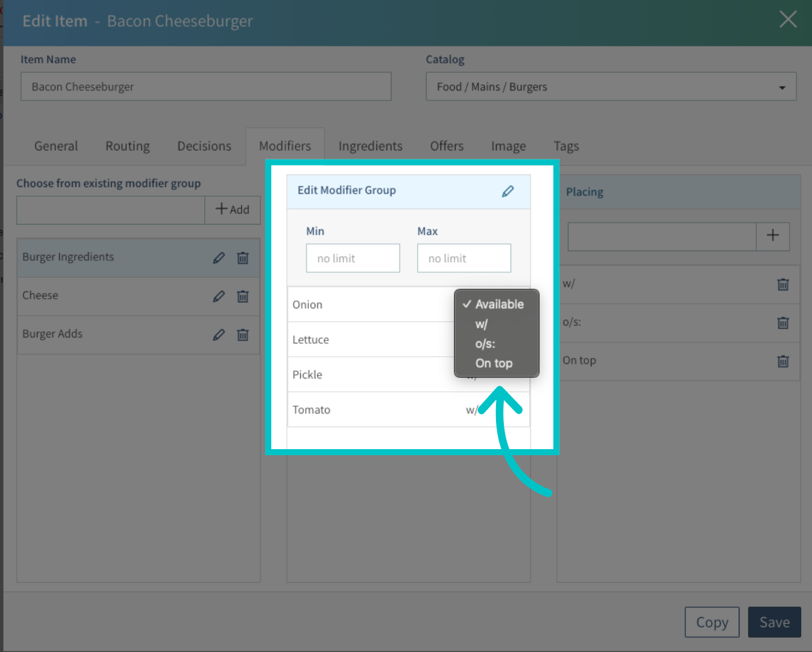Delete the On top placing entry
Screen dimensions: 812x652
coord(782,361)
